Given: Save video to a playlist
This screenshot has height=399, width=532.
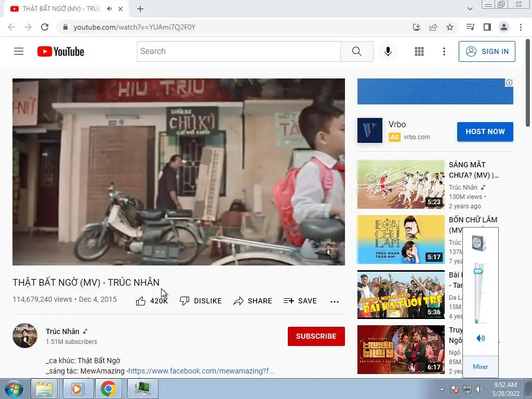Looking at the screenshot, I should (x=300, y=301).
